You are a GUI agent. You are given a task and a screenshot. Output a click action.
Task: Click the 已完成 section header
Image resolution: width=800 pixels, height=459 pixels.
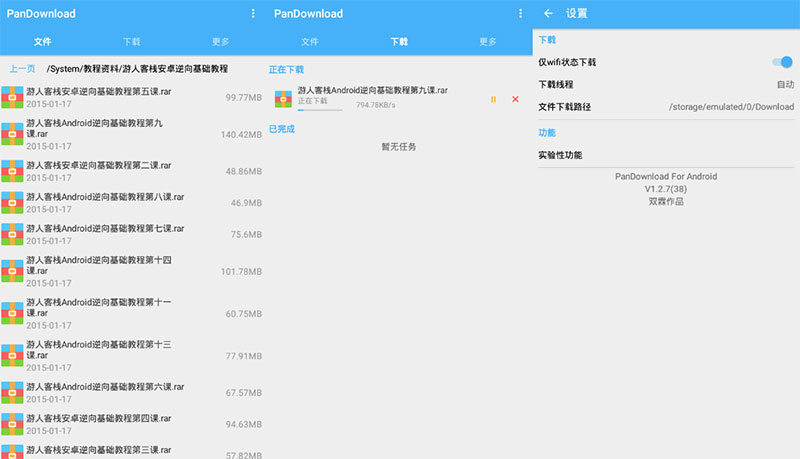282,129
